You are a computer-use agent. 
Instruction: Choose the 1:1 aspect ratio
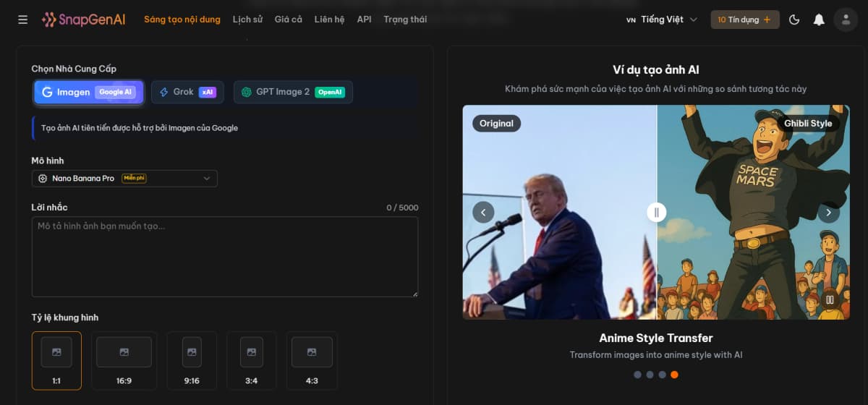tap(56, 360)
